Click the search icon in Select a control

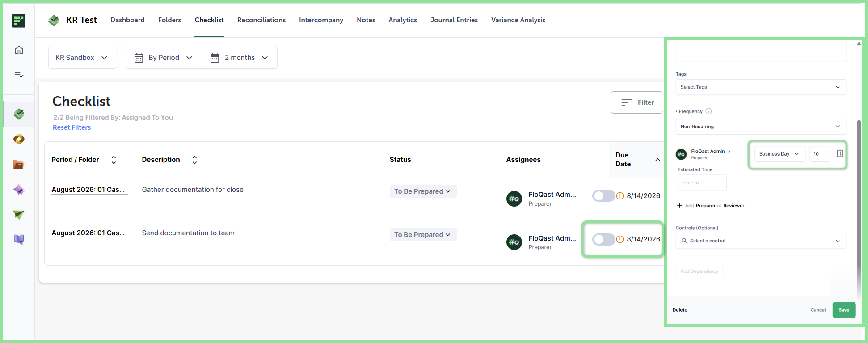(x=684, y=241)
